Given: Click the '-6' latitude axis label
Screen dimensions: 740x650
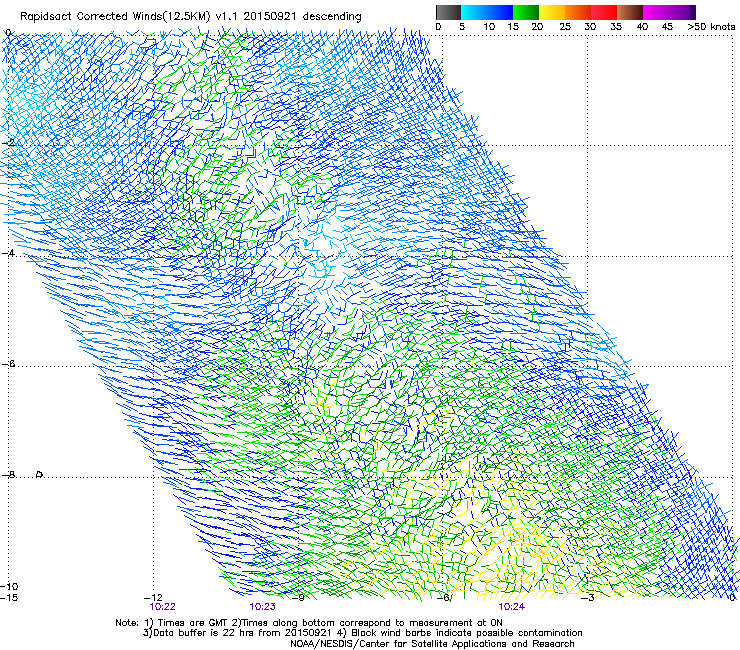Looking at the screenshot, I should pyautogui.click(x=8, y=364).
